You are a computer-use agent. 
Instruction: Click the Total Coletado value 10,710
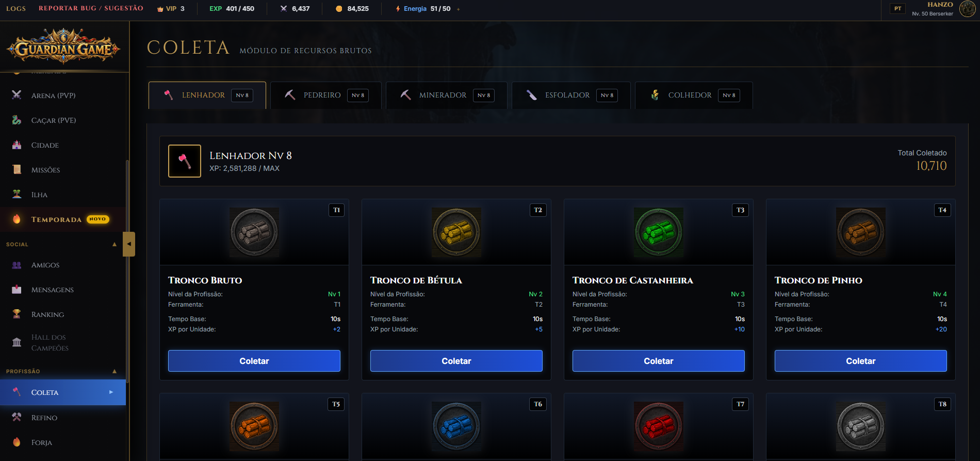coord(931,166)
